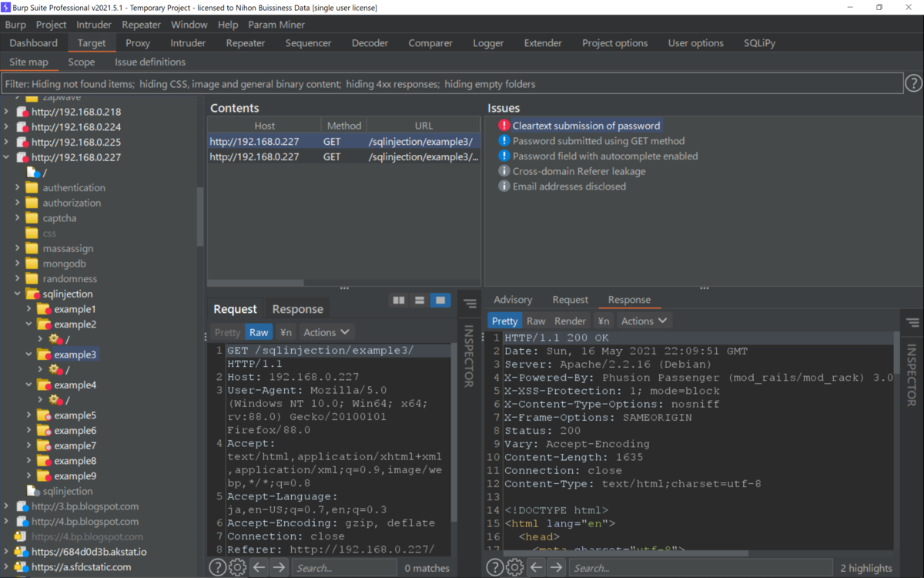Screen dimensions: 924x578
Task: Select gear request node under example3
Action: 59,370
